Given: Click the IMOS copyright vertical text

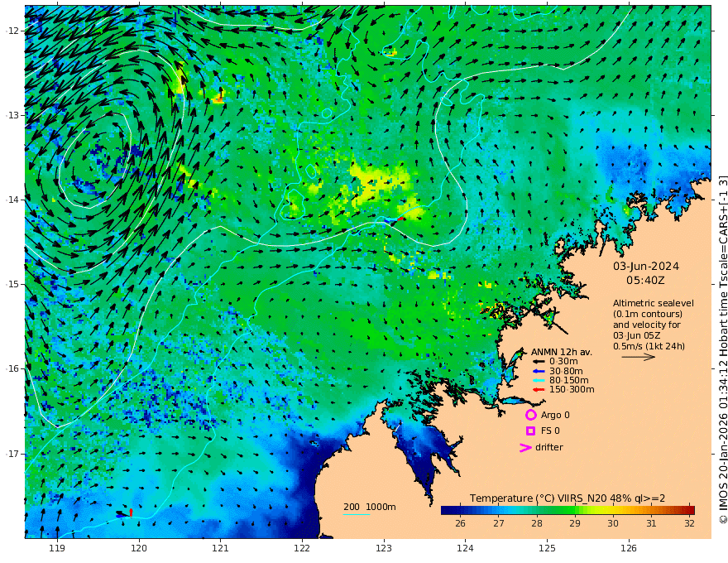Looking at the screenshot, I should (x=723, y=349).
